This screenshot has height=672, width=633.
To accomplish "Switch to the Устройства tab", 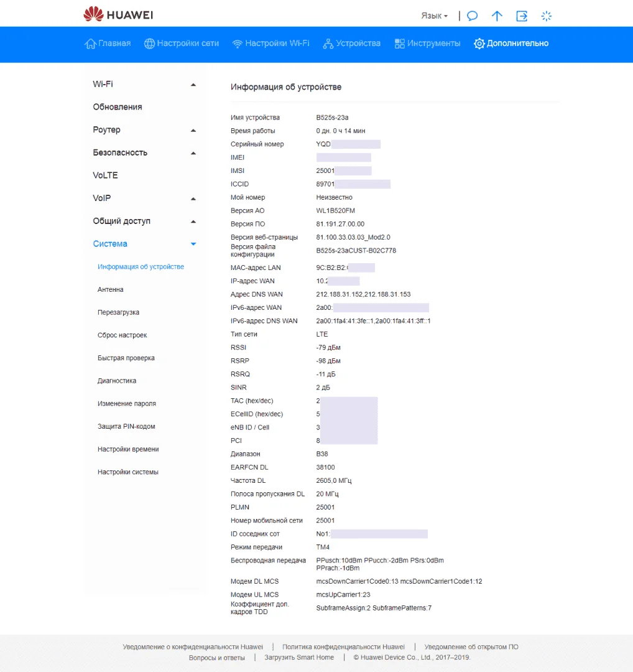I will [351, 44].
